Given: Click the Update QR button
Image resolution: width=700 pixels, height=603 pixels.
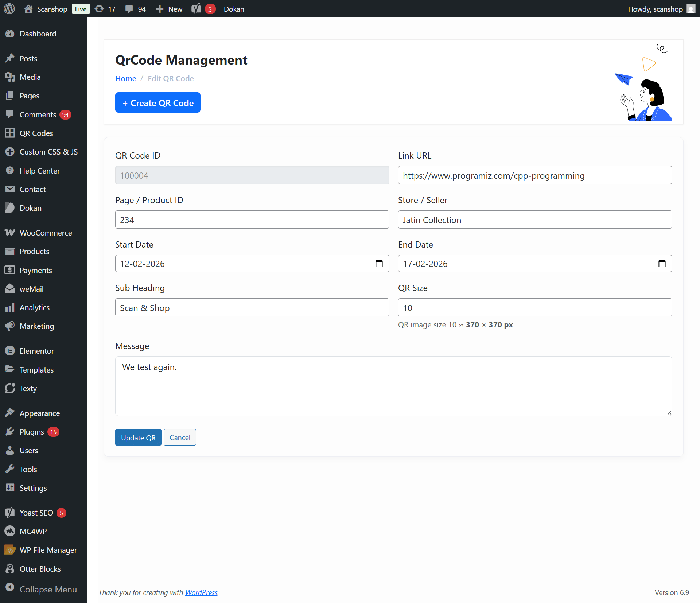Looking at the screenshot, I should [x=138, y=437].
